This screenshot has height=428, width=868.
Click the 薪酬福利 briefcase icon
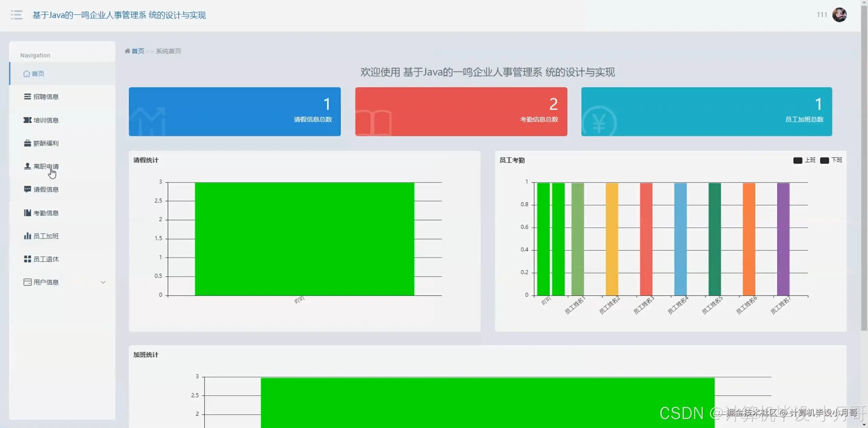pos(27,143)
